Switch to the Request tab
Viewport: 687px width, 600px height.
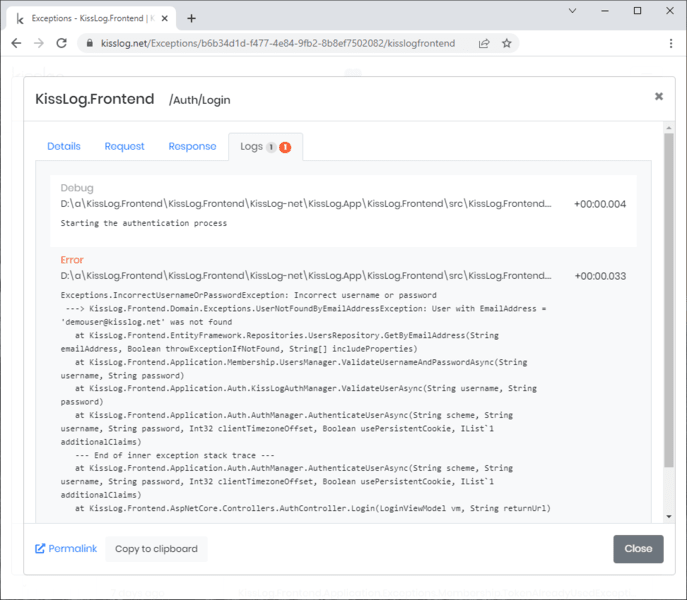point(124,146)
